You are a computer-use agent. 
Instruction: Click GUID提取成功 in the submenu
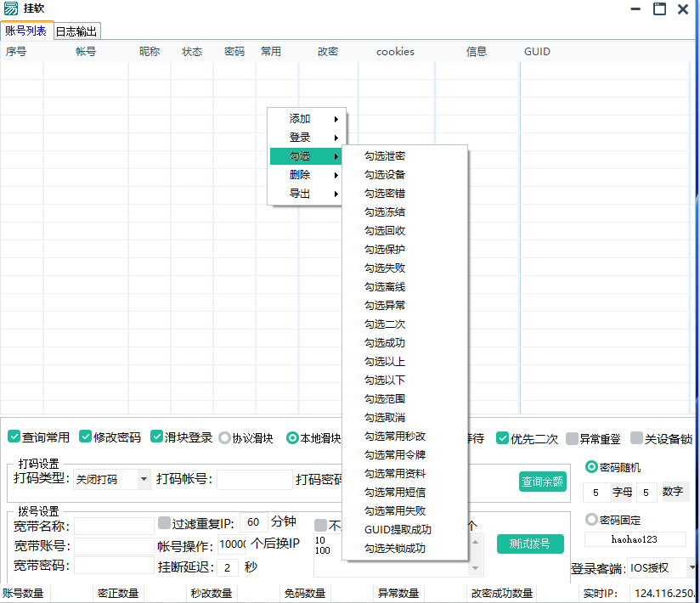coord(398,530)
